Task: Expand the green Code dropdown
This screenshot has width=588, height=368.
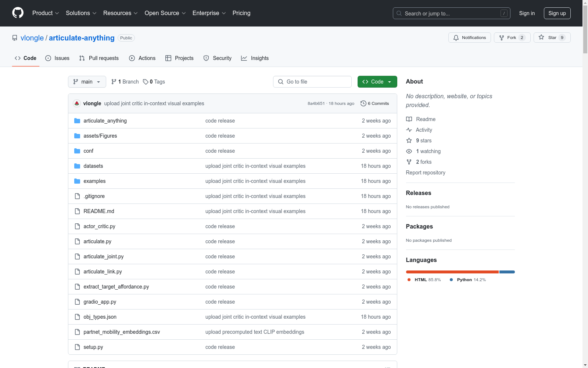Action: 377,82
